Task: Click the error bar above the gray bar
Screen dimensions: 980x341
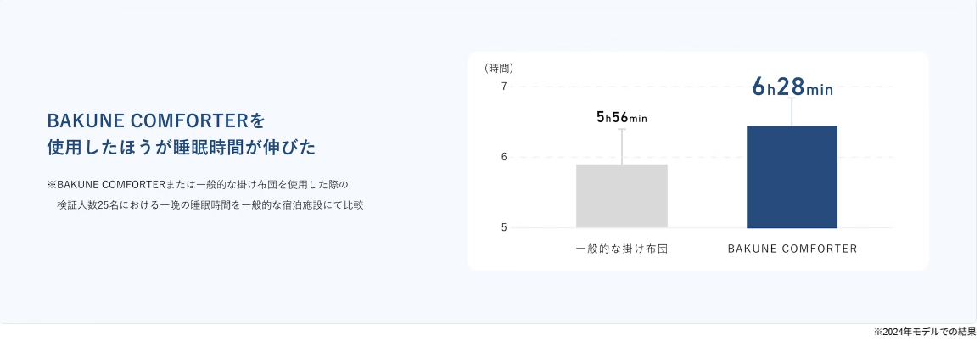Action: 622,146
